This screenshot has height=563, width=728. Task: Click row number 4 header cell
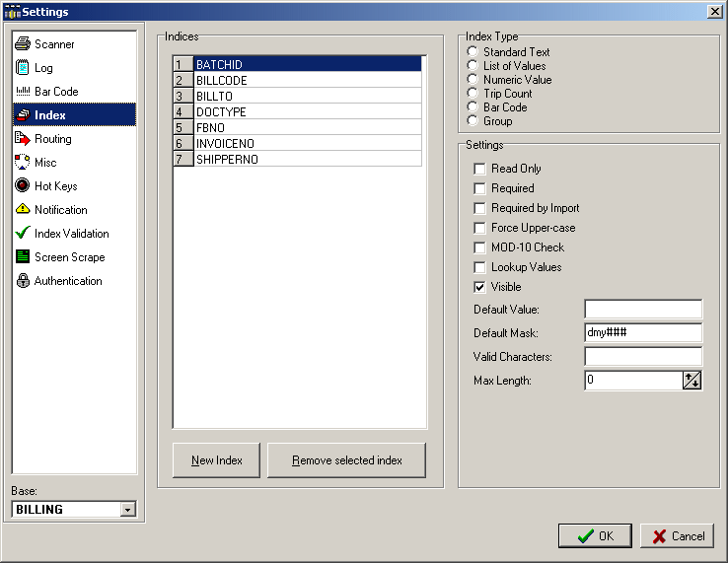[x=182, y=111]
